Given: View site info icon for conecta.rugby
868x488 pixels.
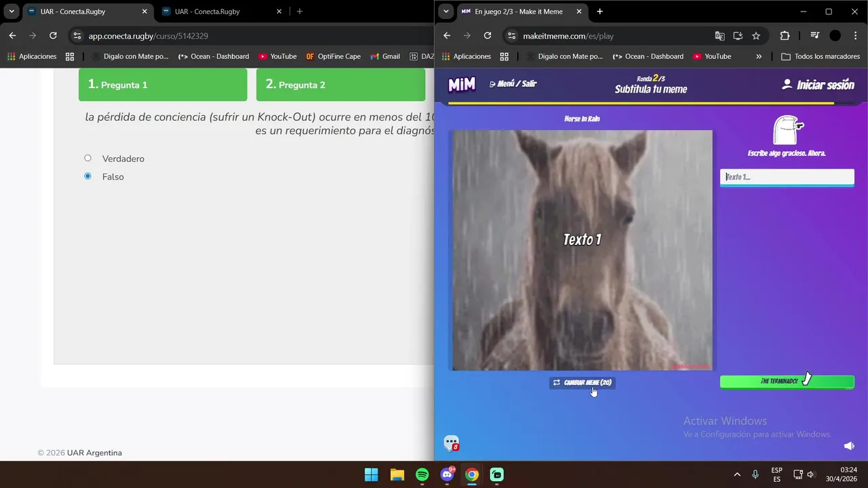Looking at the screenshot, I should (x=77, y=36).
